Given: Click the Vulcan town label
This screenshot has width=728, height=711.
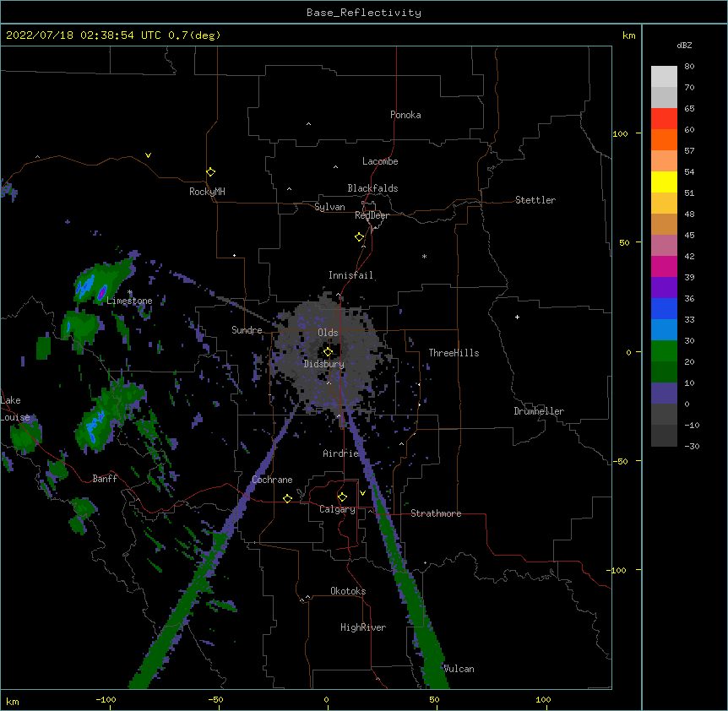Looking at the screenshot, I should pyautogui.click(x=459, y=669).
